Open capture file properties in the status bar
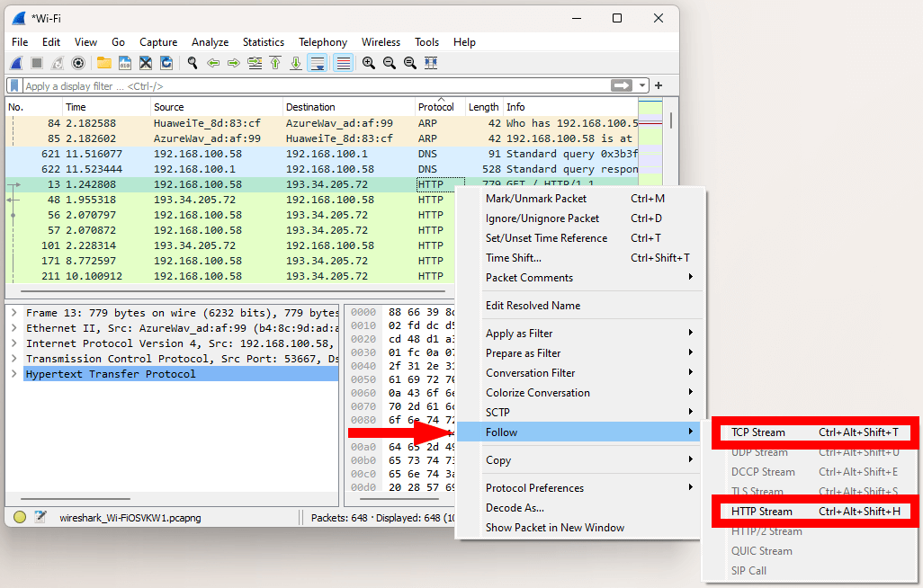The height and width of the screenshot is (588, 923). coord(40,517)
